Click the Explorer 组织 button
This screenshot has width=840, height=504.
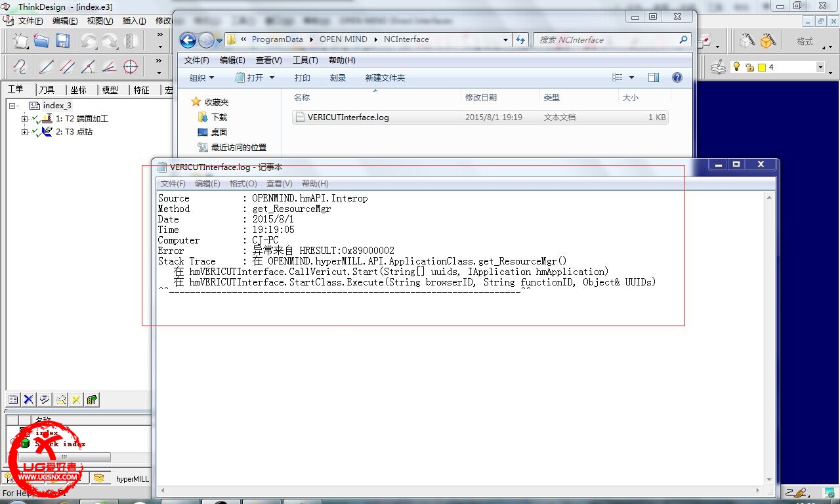click(201, 77)
